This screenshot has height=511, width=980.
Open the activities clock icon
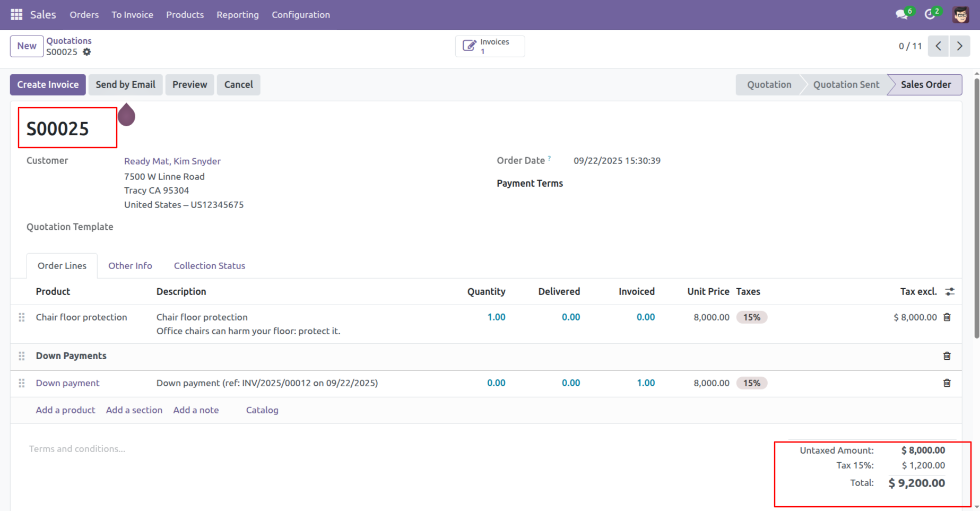click(930, 15)
